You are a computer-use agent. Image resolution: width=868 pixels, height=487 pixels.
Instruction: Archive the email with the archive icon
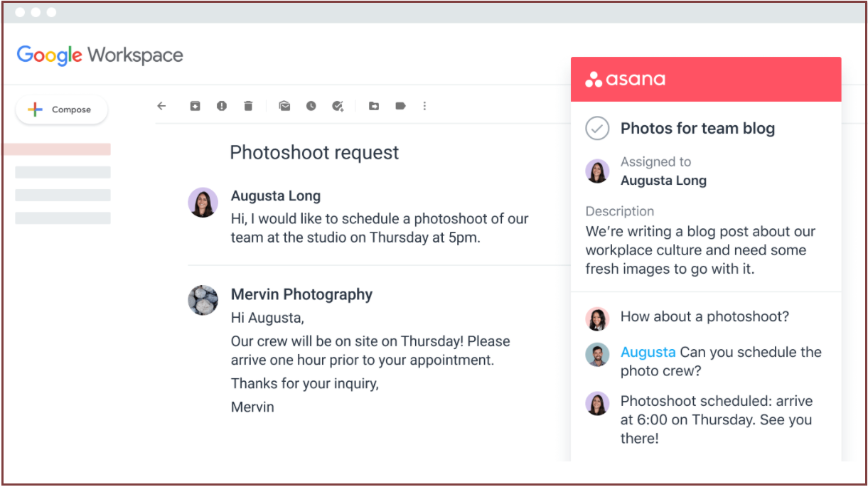[x=195, y=106]
